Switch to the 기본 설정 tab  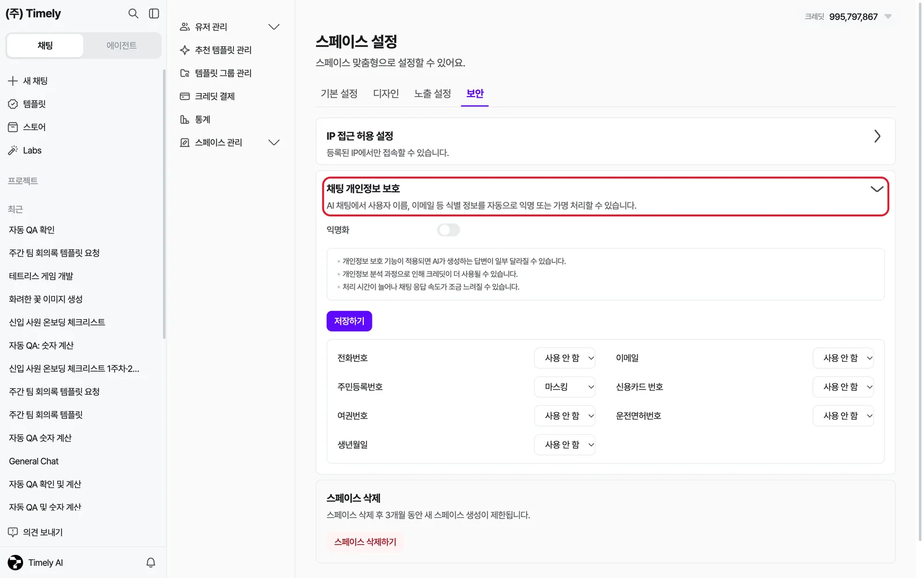(339, 94)
